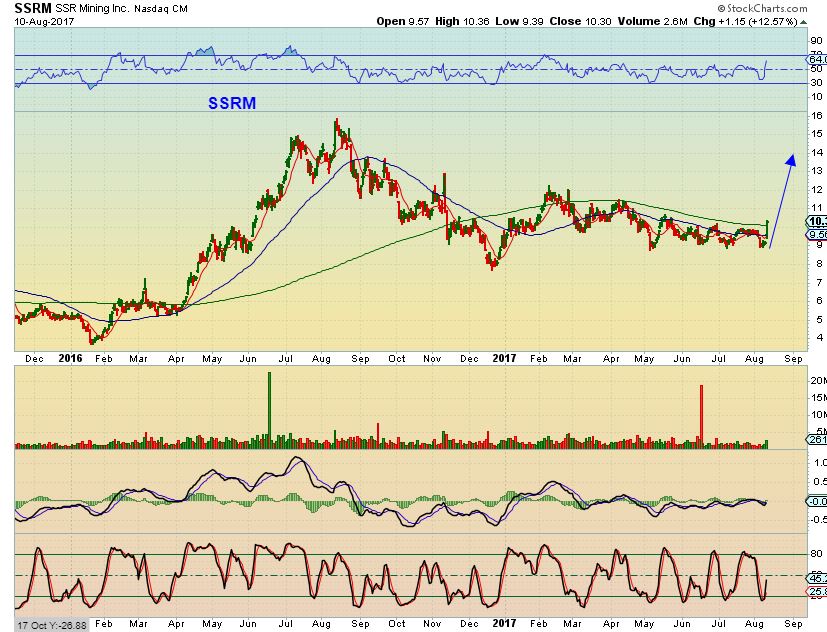The width and height of the screenshot is (827, 632).
Task: Click the 2016 year label under the price chart
Action: (70, 358)
